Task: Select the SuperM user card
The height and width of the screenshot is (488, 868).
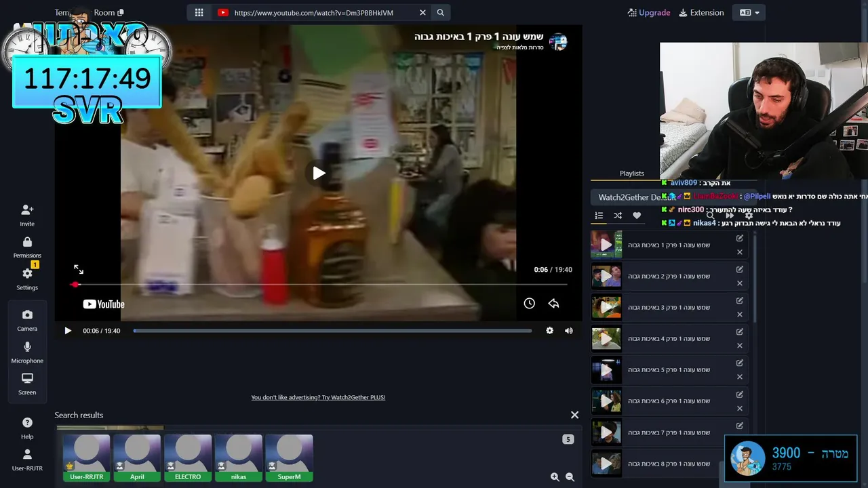Action: pos(290,458)
